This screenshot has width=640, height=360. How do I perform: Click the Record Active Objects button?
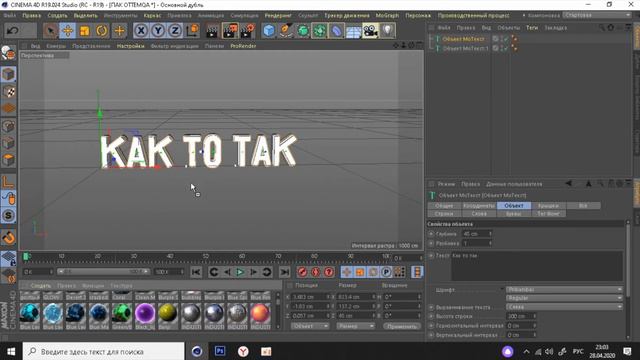pyautogui.click(x=302, y=272)
